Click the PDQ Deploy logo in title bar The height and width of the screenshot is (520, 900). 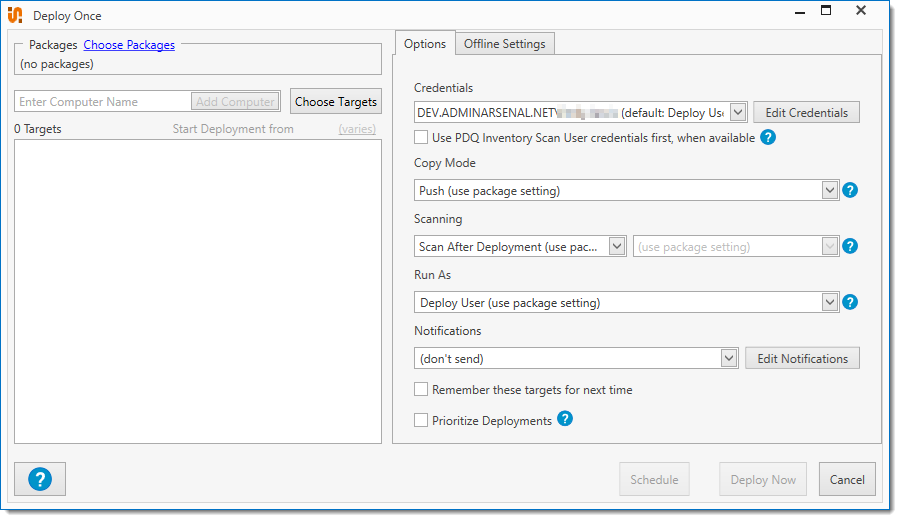15,15
